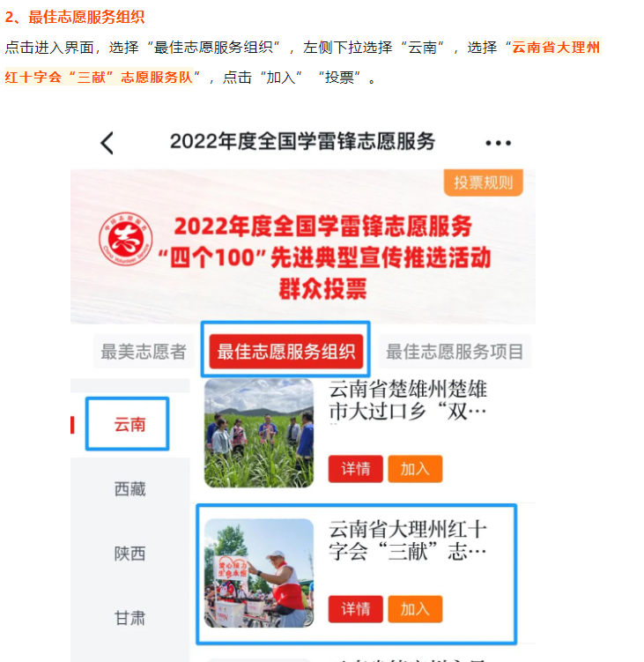View 详情 for 楚雄州 organization
This screenshot has width=644, height=662.
(x=356, y=469)
